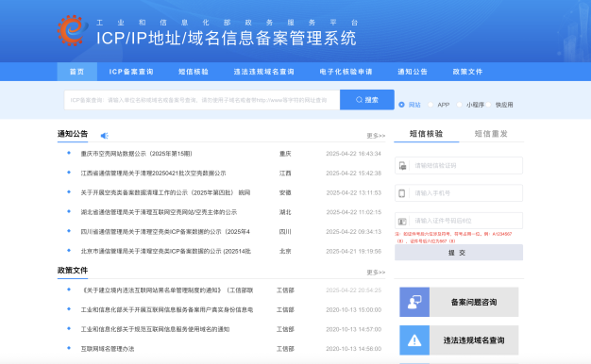Click the ICP/IP地址/域名信息备案管理系统 title
Viewport: 591px width, 364px height.
pyautogui.click(x=227, y=39)
